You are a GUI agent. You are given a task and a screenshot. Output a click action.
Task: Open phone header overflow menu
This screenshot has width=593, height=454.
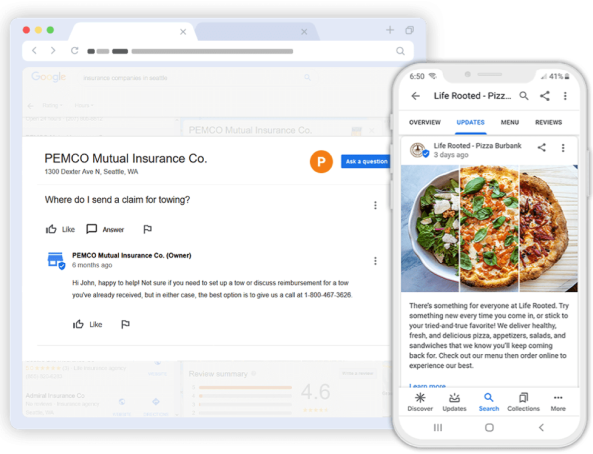[565, 96]
